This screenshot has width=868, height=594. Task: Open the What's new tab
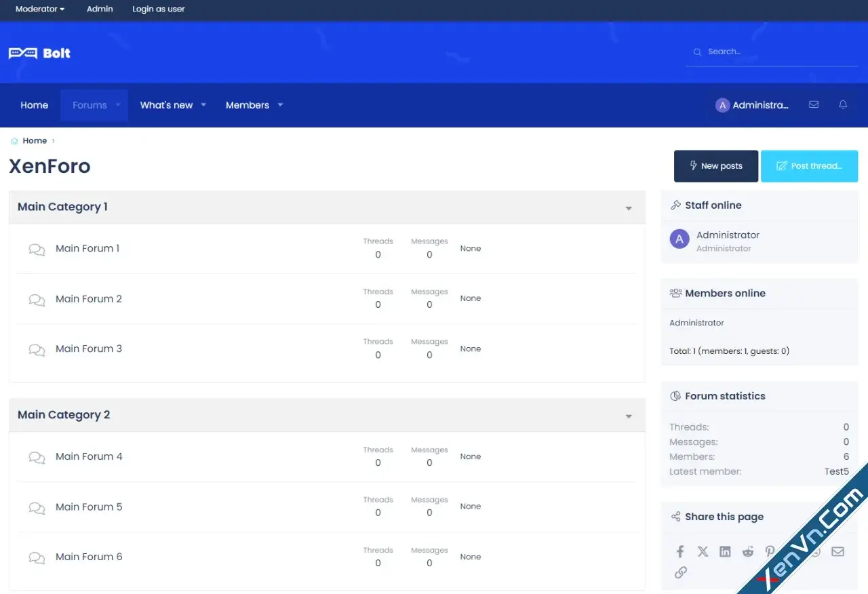166,105
